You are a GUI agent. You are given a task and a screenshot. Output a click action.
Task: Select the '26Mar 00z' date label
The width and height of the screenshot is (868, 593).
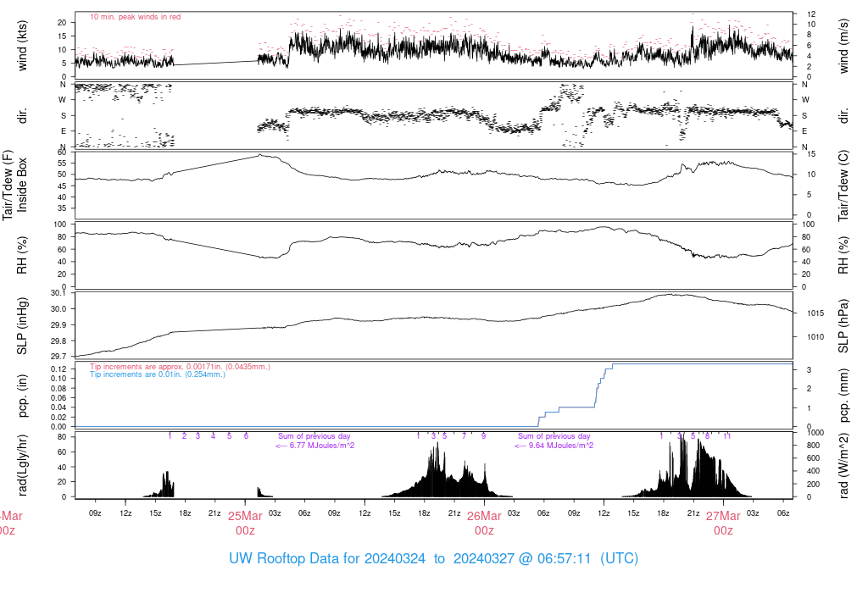tap(484, 524)
